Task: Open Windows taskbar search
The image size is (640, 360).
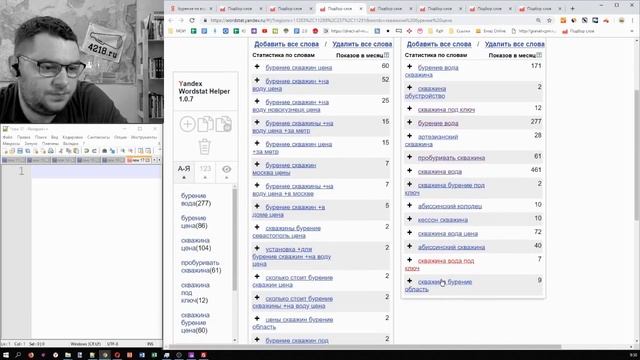Action: pyautogui.click(x=18, y=355)
